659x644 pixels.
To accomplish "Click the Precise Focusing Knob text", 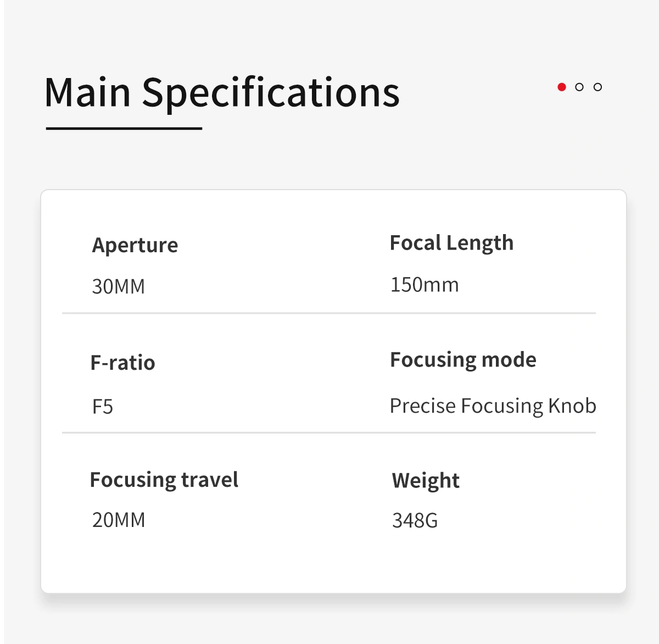I will pyautogui.click(x=493, y=406).
